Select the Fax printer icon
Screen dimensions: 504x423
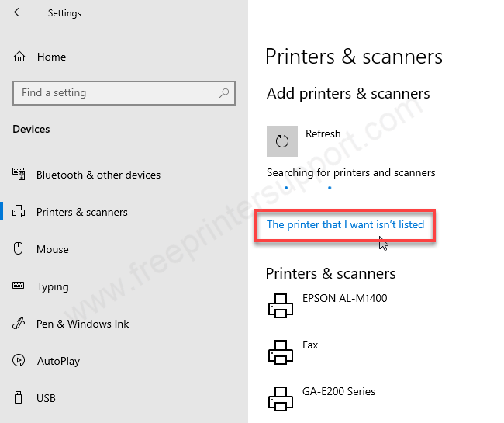pyautogui.click(x=280, y=353)
